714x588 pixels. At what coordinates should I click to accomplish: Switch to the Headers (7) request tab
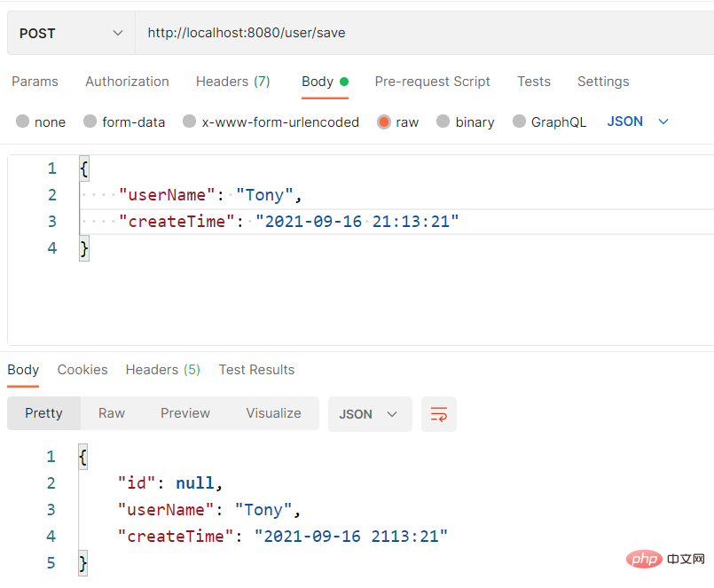[x=232, y=81]
